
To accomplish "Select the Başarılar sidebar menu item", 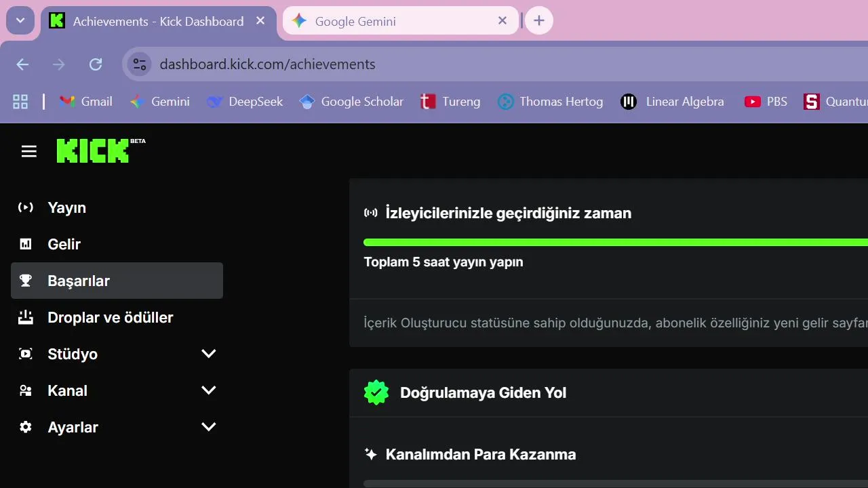I will pos(117,281).
